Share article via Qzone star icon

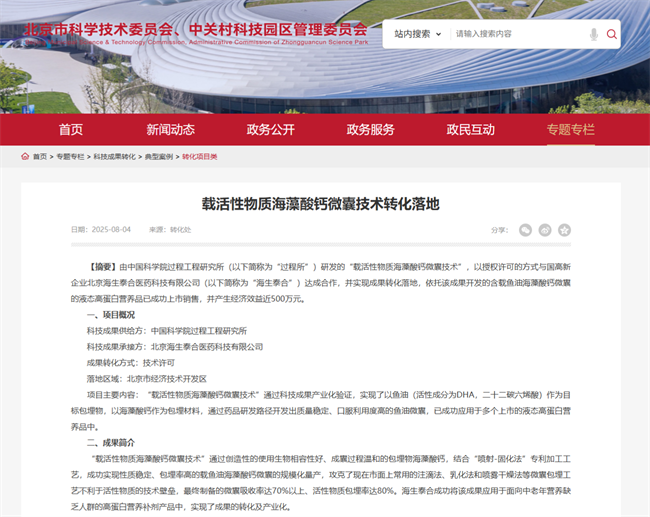point(564,230)
